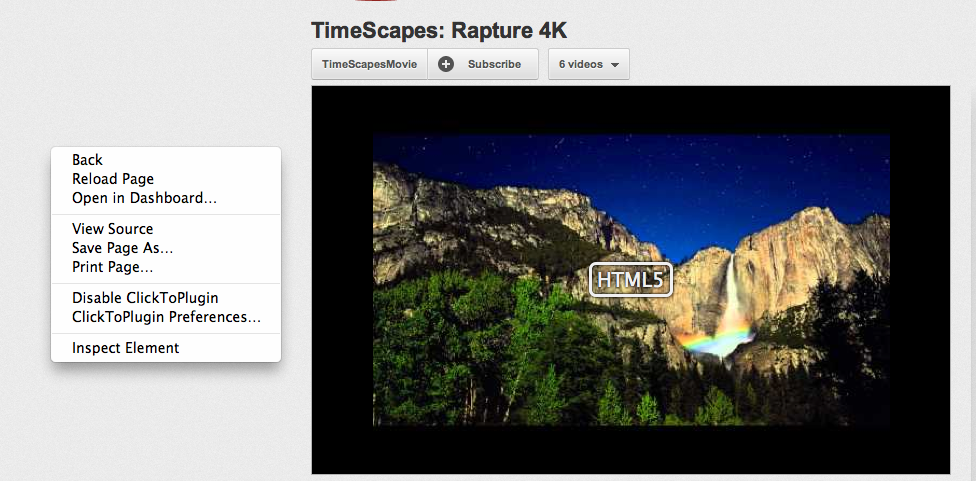The width and height of the screenshot is (976, 481).
Task: Click the TimeScapes: Rapture 4K title
Action: coord(439,30)
